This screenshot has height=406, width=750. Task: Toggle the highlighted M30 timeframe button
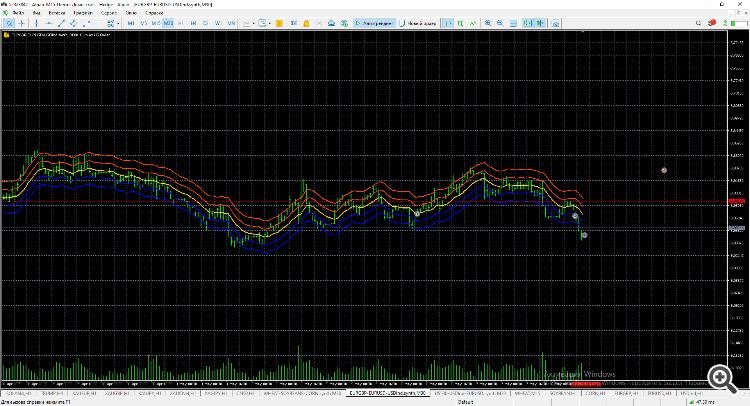(168, 23)
